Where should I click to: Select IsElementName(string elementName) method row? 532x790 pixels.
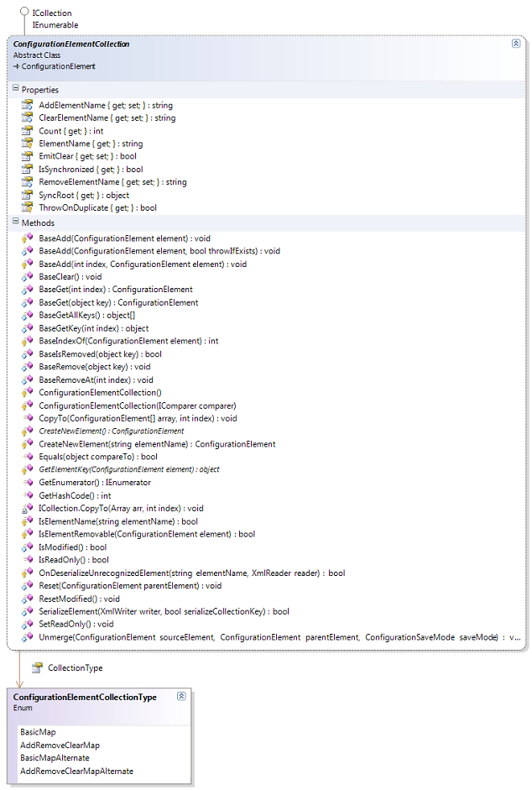[117, 521]
